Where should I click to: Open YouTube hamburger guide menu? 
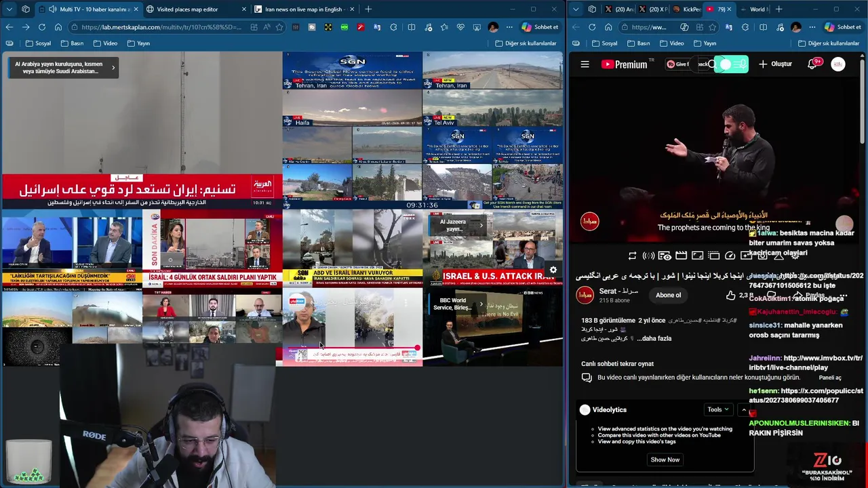[585, 64]
